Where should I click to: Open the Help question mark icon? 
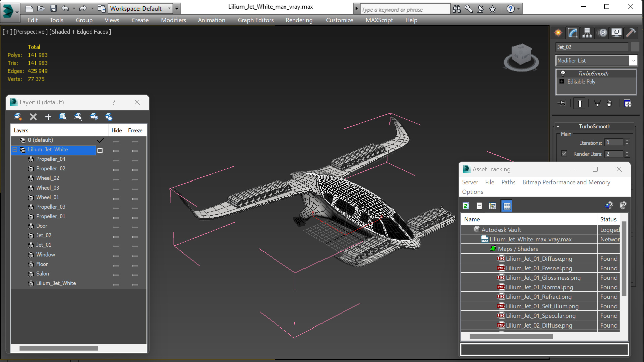510,9
